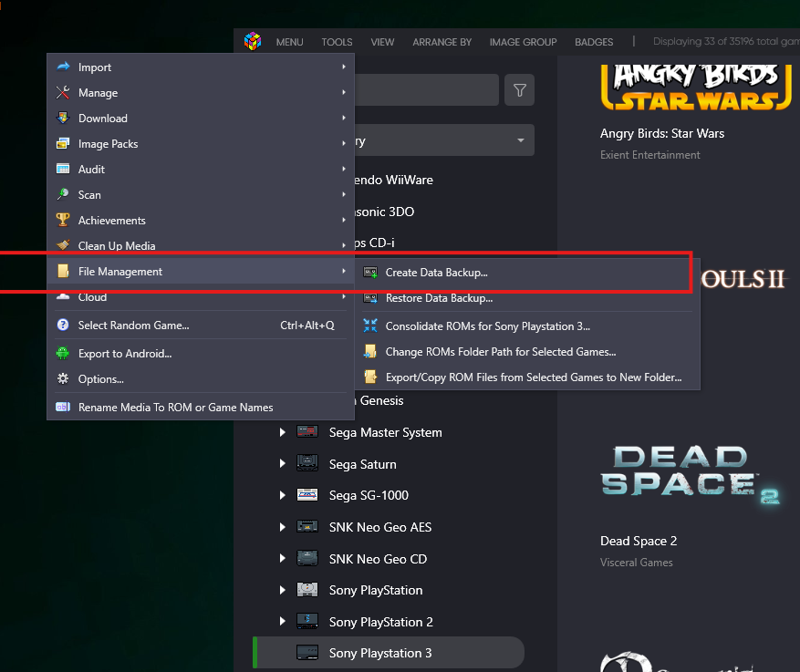Expand the SNK Neo Geo AES node
Viewport: 800px width, 672px height.
tap(282, 527)
